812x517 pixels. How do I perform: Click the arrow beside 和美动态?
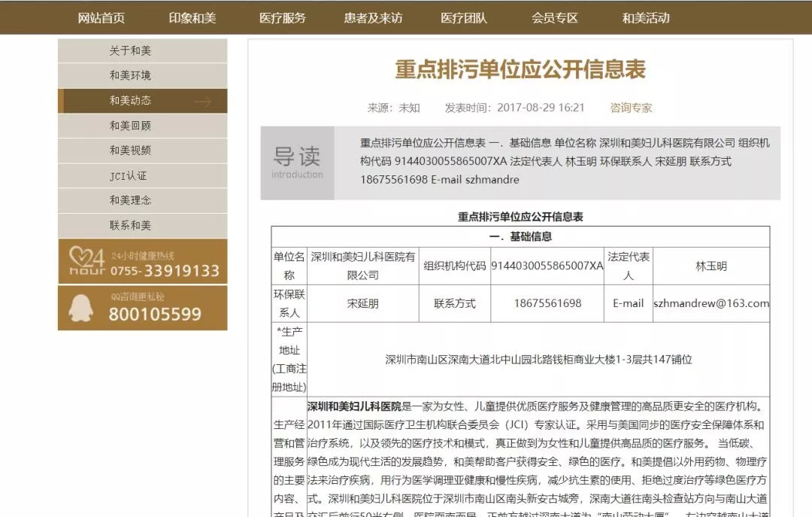click(x=202, y=101)
